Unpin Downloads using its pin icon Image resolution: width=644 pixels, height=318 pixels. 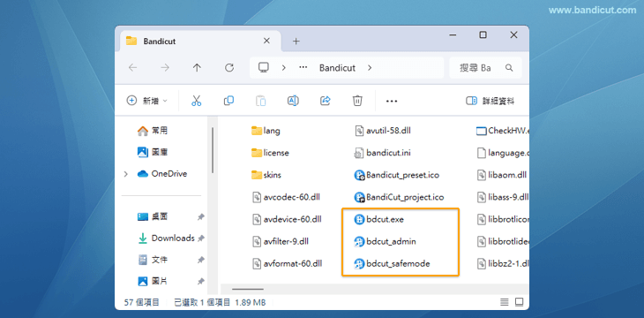point(200,238)
